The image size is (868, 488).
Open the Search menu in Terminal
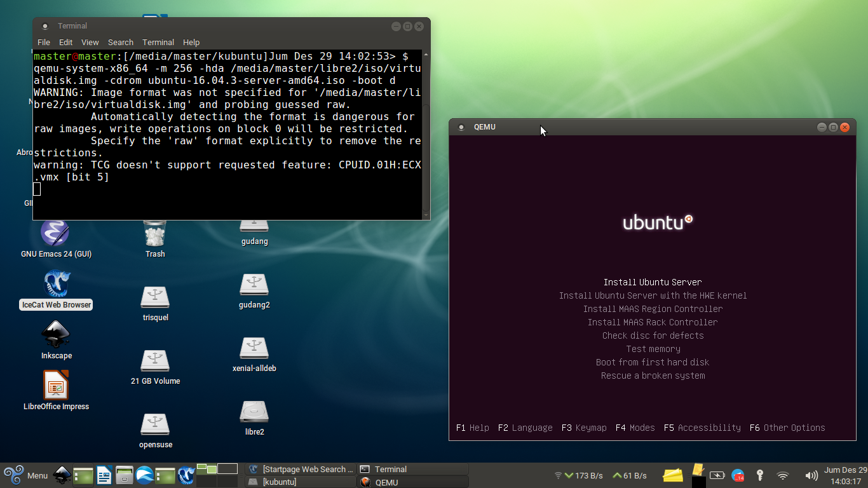[120, 42]
